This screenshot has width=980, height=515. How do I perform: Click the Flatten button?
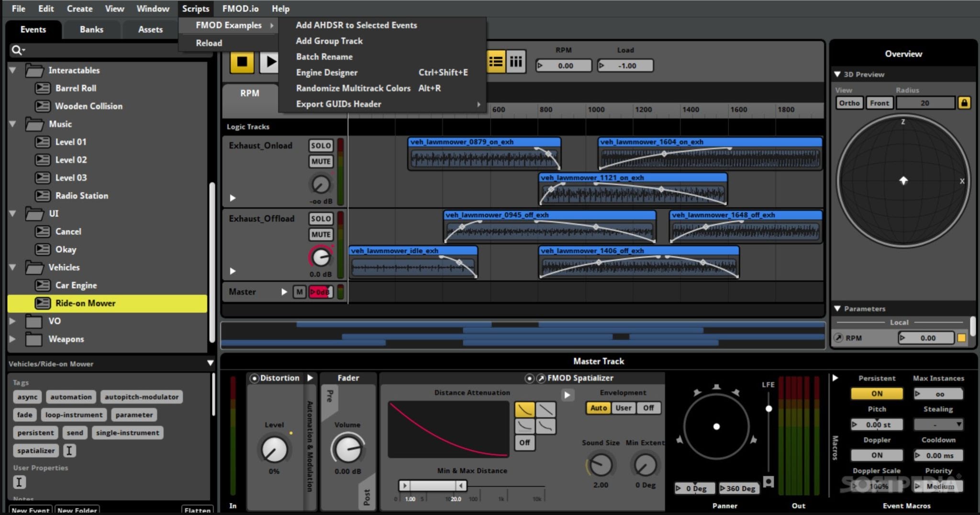tap(197, 510)
